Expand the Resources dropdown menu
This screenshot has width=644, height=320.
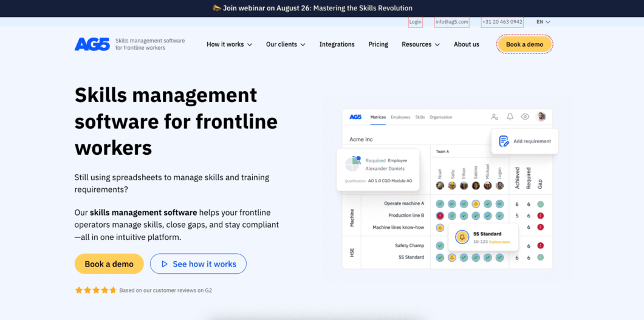pyautogui.click(x=420, y=44)
